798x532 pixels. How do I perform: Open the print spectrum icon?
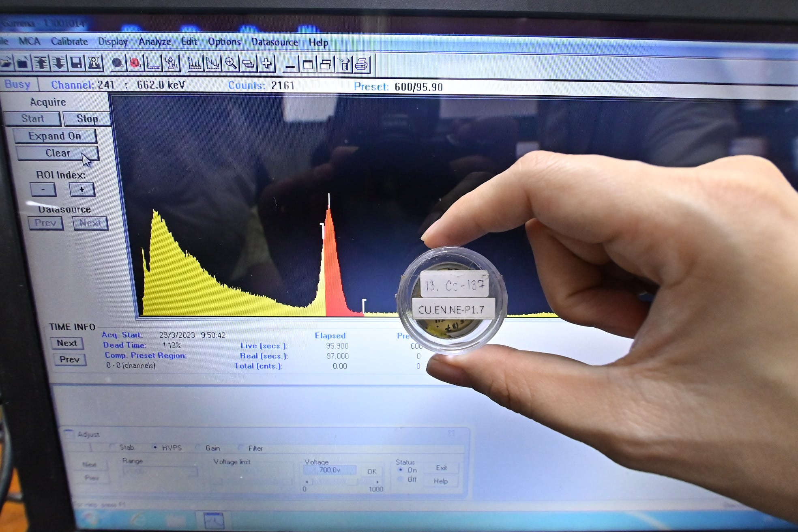tap(362, 64)
